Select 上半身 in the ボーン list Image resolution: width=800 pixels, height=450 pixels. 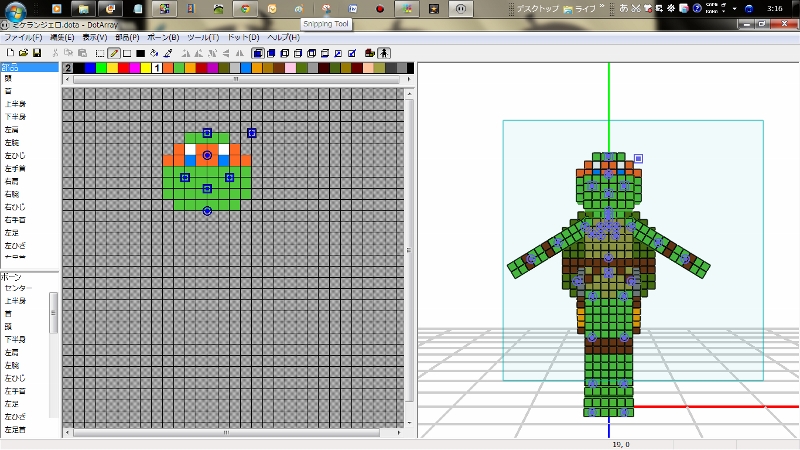[x=15, y=301]
